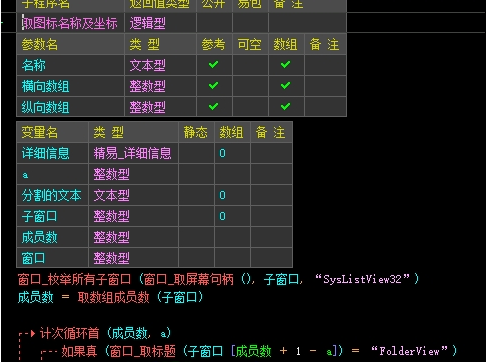This screenshot has height=362, width=486.
Task: Click the array value 0 in the 分割的文本 row
Action: click(x=222, y=195)
